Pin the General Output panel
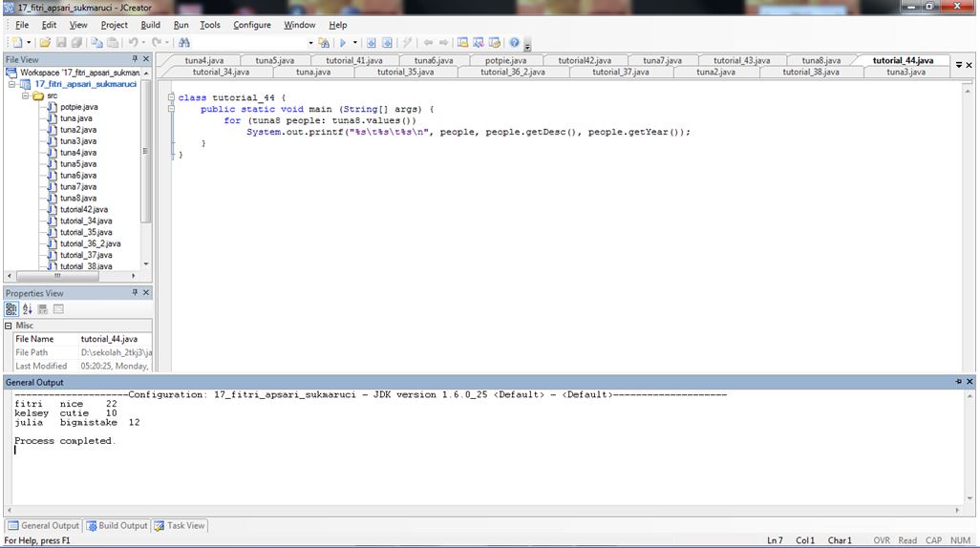Image resolution: width=980 pixels, height=548 pixels. point(958,381)
